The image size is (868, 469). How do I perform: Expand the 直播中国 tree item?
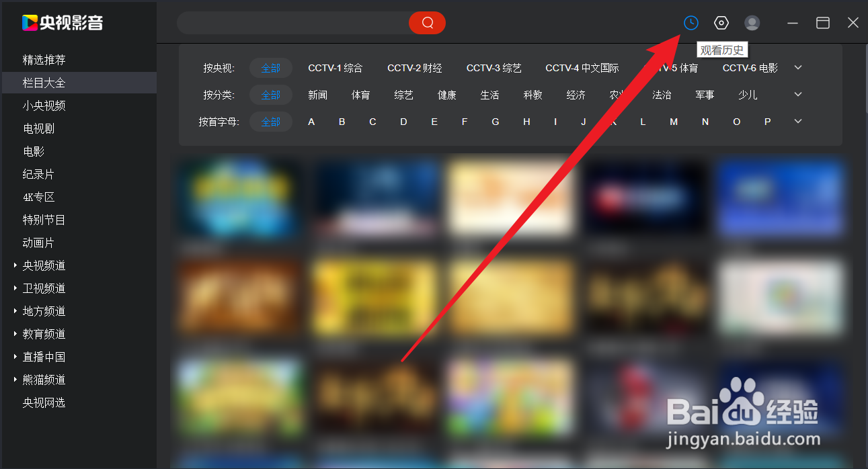pyautogui.click(x=15, y=357)
